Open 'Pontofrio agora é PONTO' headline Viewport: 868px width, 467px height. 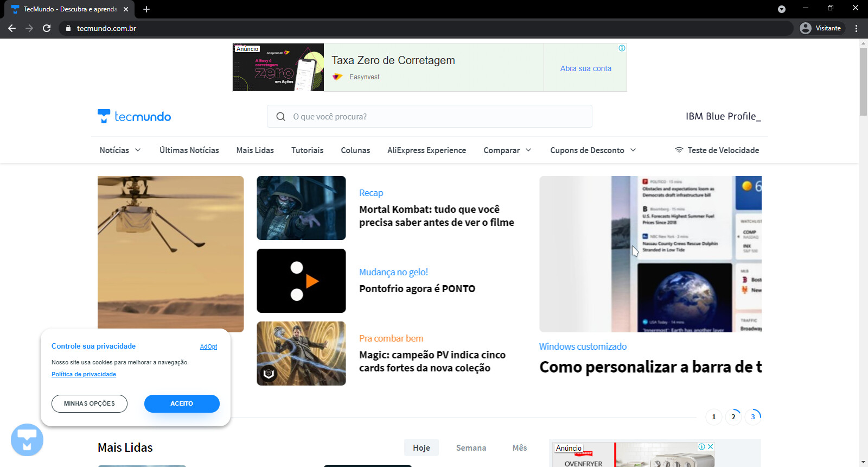(x=417, y=288)
